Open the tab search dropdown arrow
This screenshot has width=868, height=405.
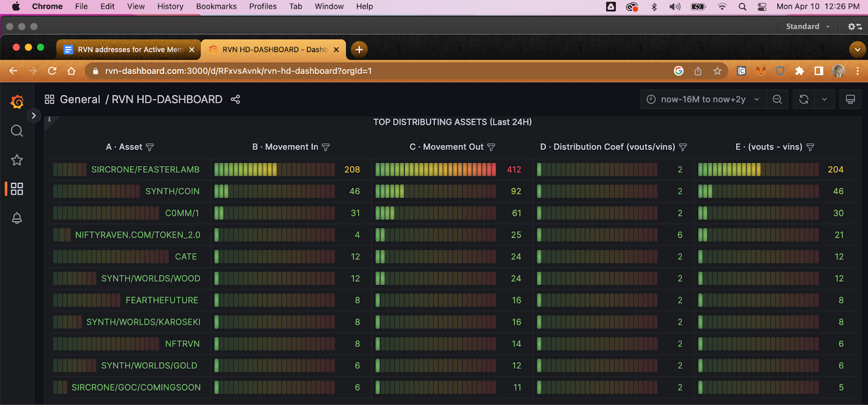pos(857,49)
